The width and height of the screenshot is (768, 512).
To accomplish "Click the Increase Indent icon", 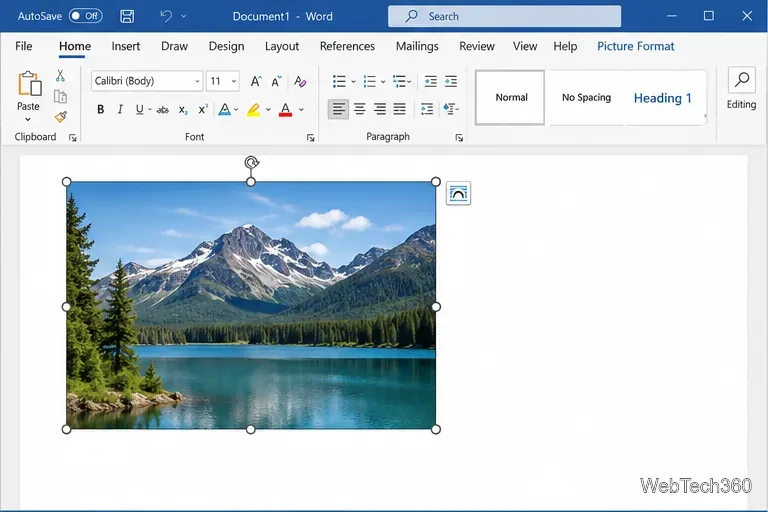I will point(451,81).
